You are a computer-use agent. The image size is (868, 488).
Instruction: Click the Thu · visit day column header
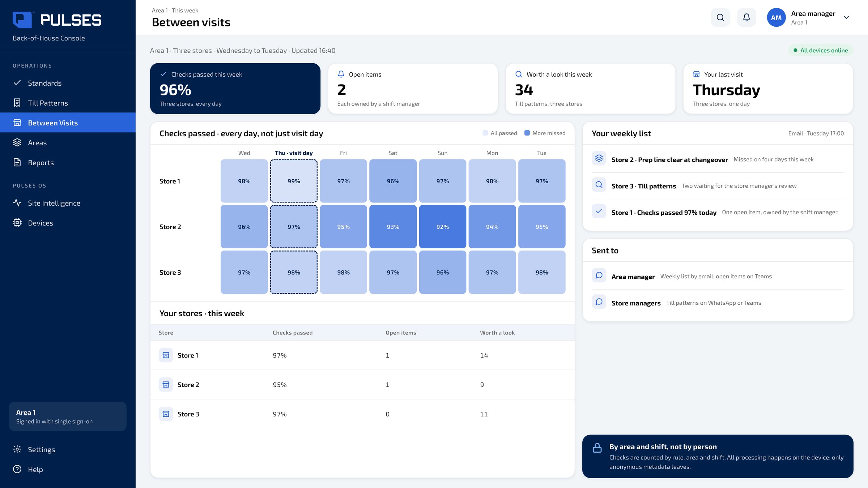tap(294, 153)
